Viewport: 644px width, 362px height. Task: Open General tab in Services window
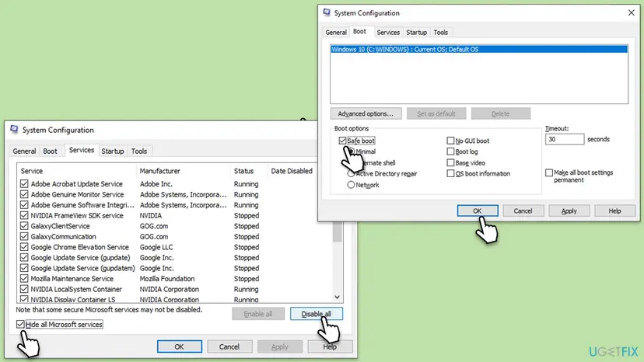point(24,151)
